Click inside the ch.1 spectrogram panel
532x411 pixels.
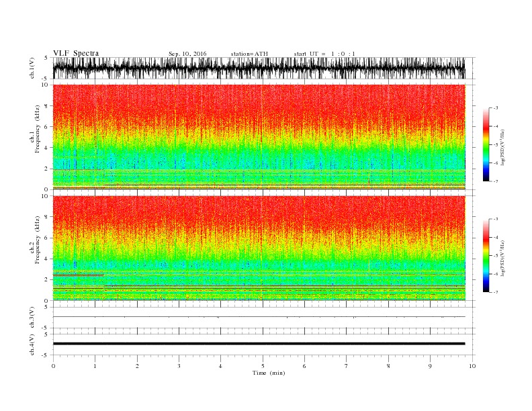[x=259, y=137]
